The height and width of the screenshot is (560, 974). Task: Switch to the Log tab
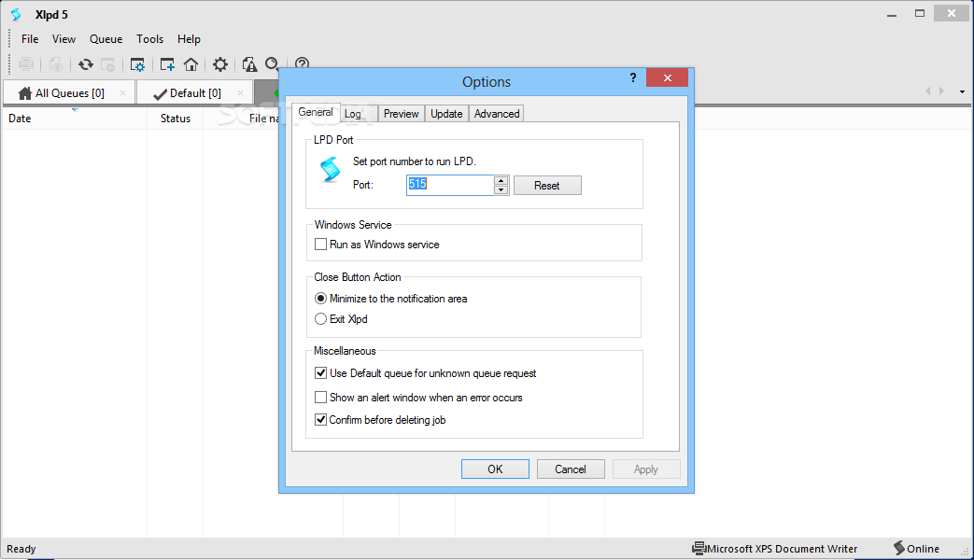[353, 114]
